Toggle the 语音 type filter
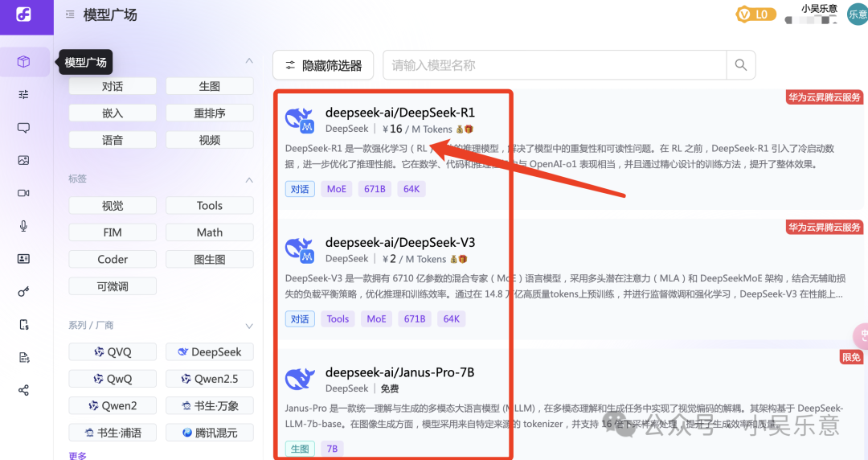The image size is (868, 460). (x=113, y=140)
